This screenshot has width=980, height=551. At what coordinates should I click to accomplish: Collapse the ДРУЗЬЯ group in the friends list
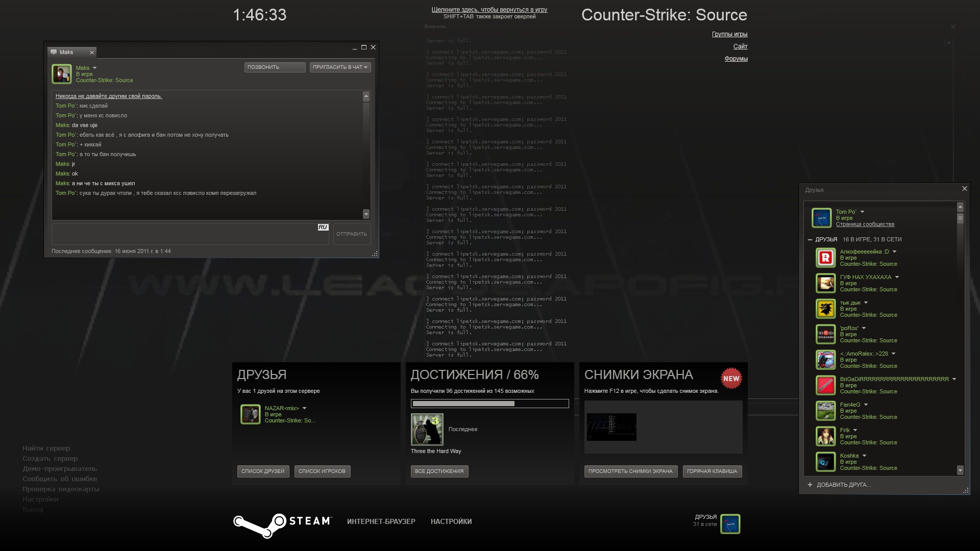(810, 239)
